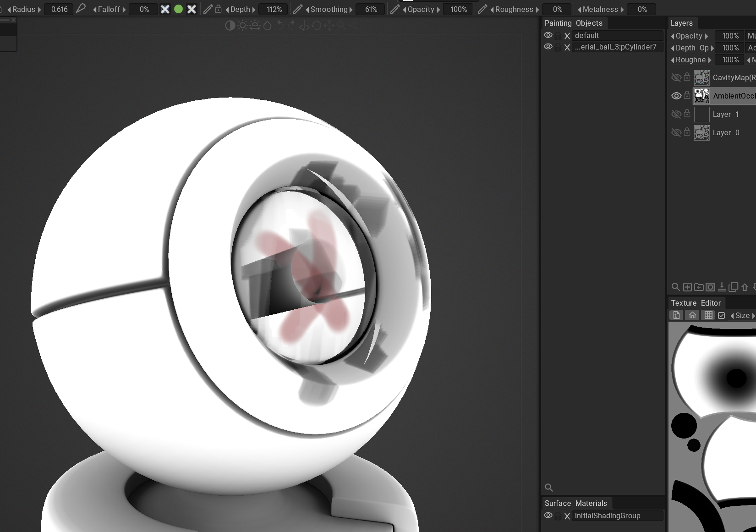Lock the AmbientOcclusion layer

(687, 95)
